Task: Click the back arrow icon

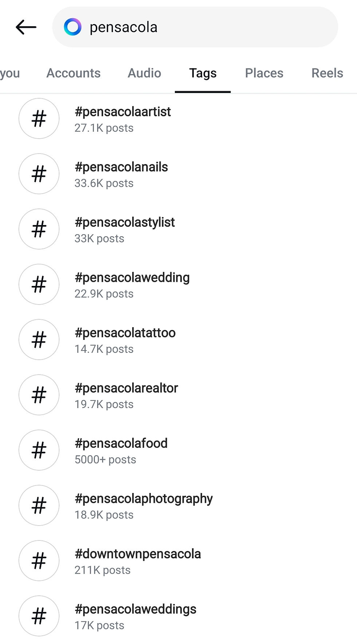Action: tap(25, 27)
